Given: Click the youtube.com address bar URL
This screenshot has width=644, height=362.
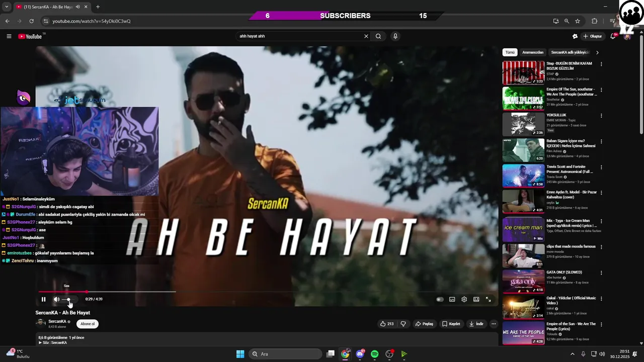Looking at the screenshot, I should click(x=92, y=21).
